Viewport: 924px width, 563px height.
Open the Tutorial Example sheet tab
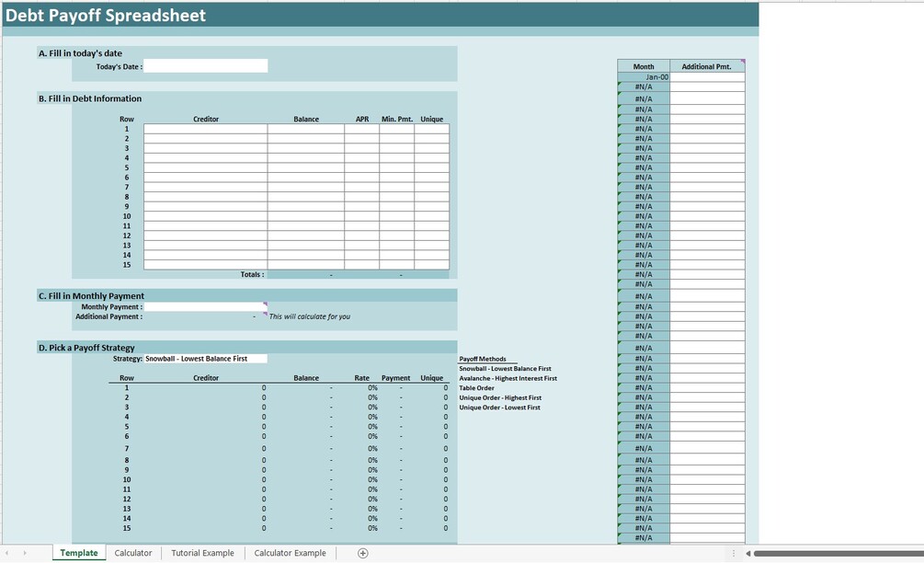tap(202, 553)
